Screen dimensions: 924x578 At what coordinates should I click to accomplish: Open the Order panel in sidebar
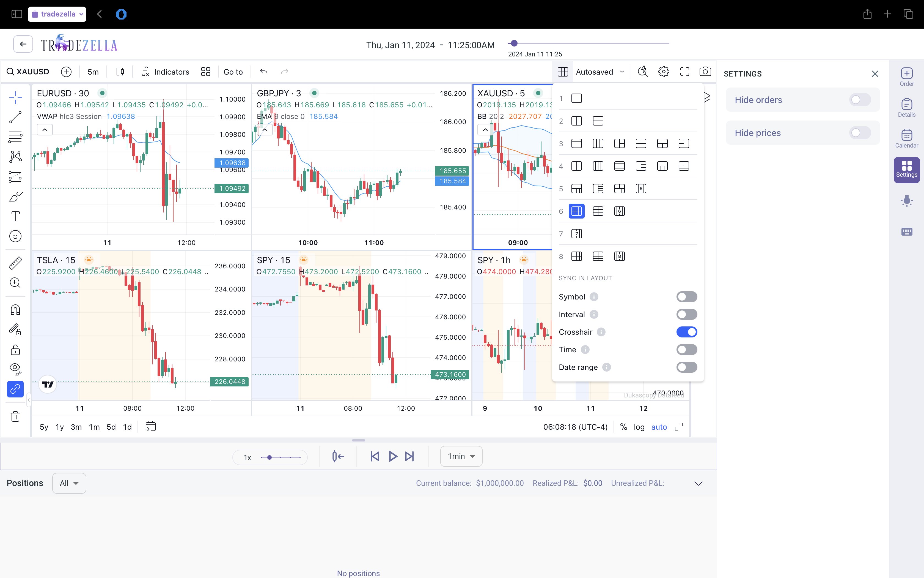(906, 77)
